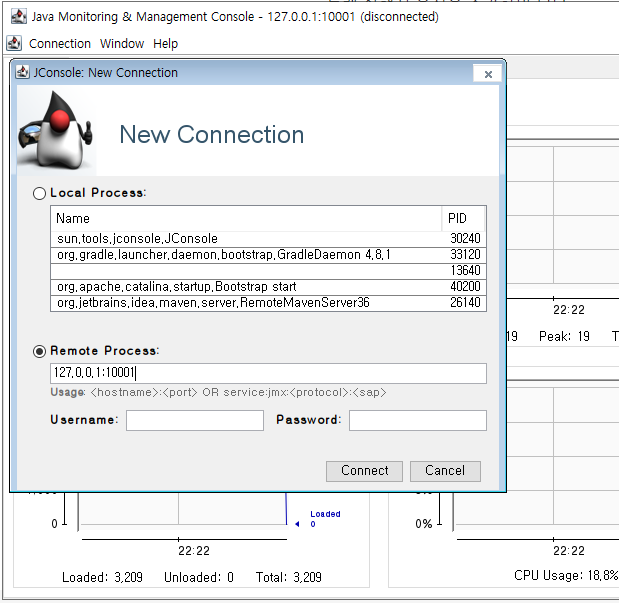Click PID 30240 cell
619x603 pixels.
(465, 239)
